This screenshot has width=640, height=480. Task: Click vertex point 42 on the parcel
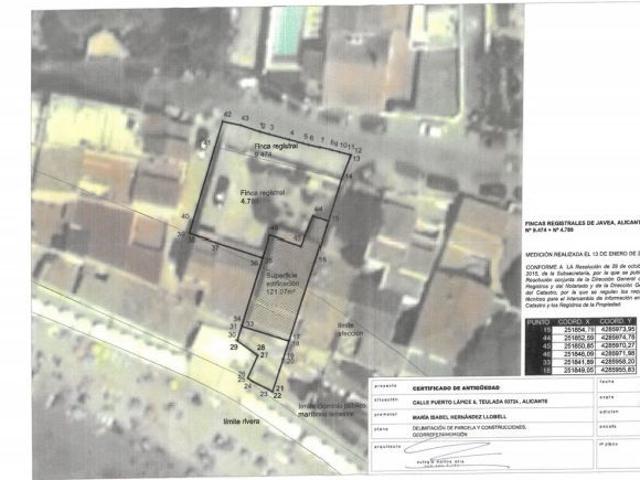point(228,116)
